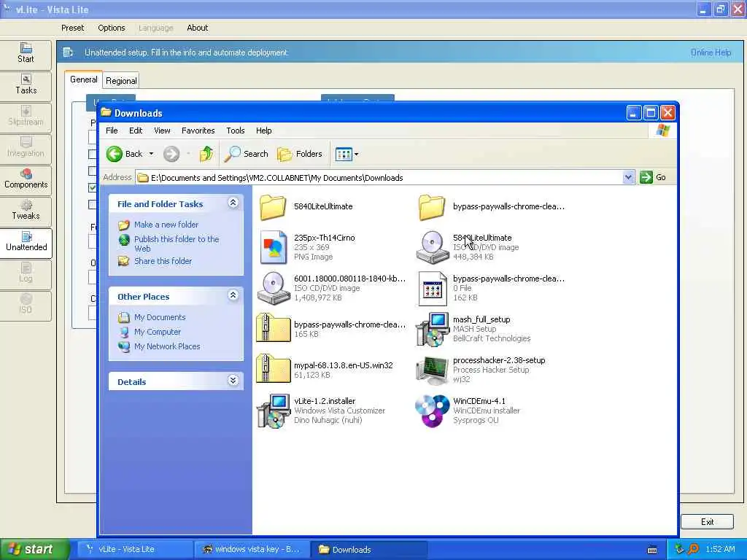This screenshot has height=560, width=747.
Task: Select the bypass-paywalls-chrome-clea folder icon
Action: coord(432,208)
